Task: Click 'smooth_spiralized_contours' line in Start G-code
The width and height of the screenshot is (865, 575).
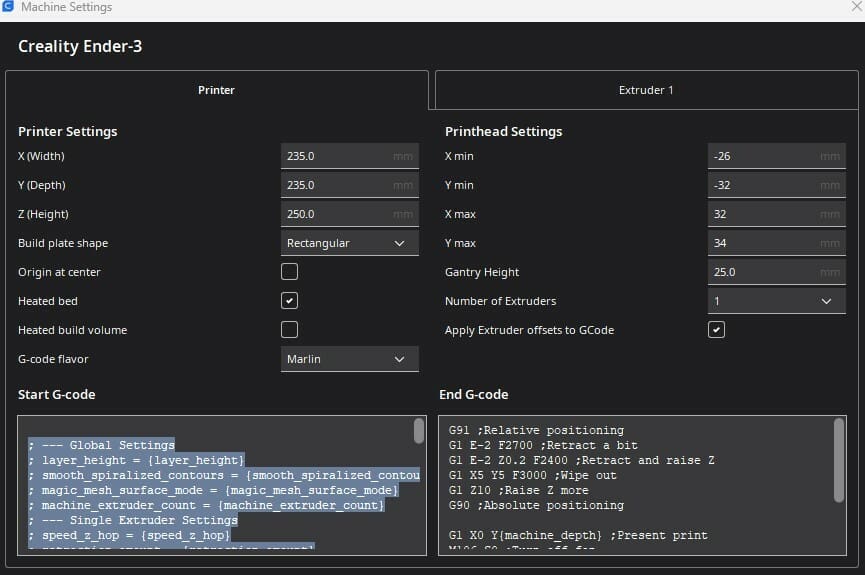Action: 224,475
